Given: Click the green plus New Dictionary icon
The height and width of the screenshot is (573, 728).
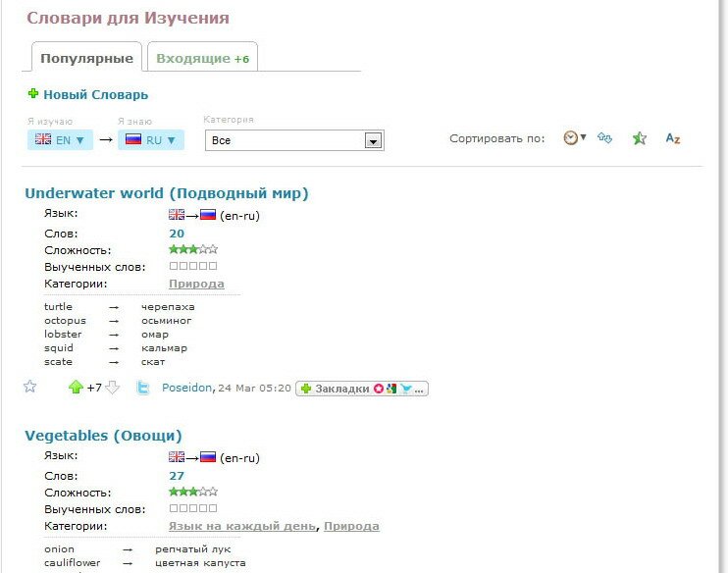Looking at the screenshot, I should click(32, 94).
